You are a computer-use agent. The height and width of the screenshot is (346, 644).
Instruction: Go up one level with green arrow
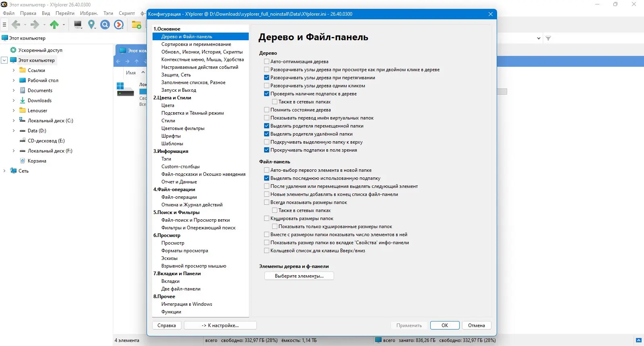[x=54, y=25]
